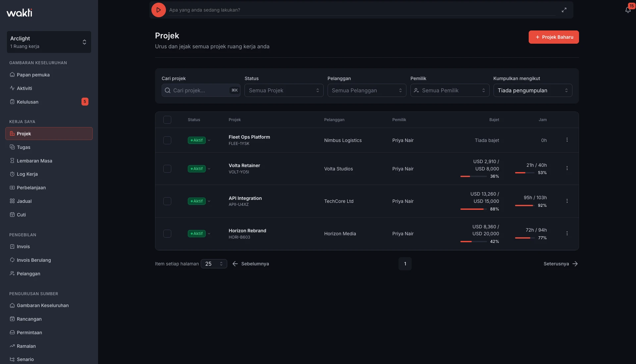The width and height of the screenshot is (636, 364).
Task: Change status of API Integration via Aktif dropdown
Action: click(x=199, y=201)
